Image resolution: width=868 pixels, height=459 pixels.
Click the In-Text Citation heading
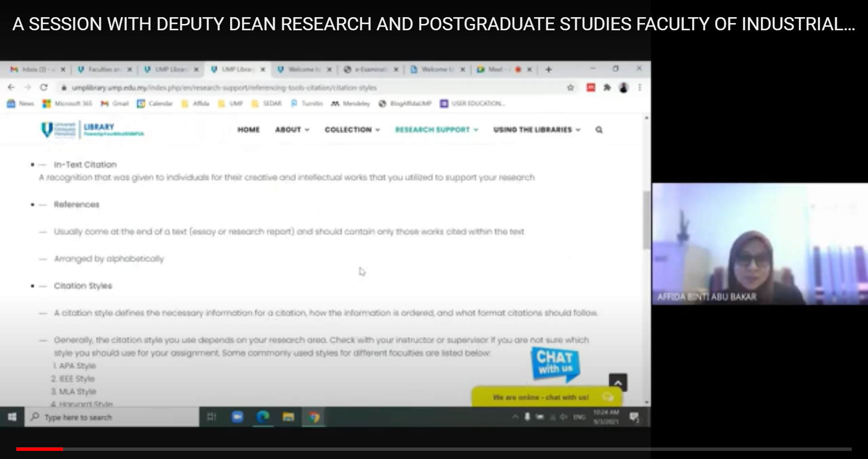point(85,164)
